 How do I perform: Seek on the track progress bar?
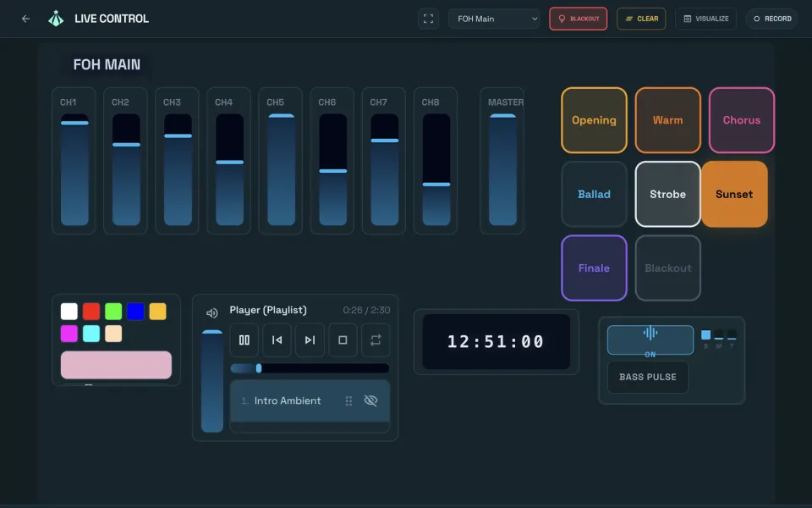(310, 368)
